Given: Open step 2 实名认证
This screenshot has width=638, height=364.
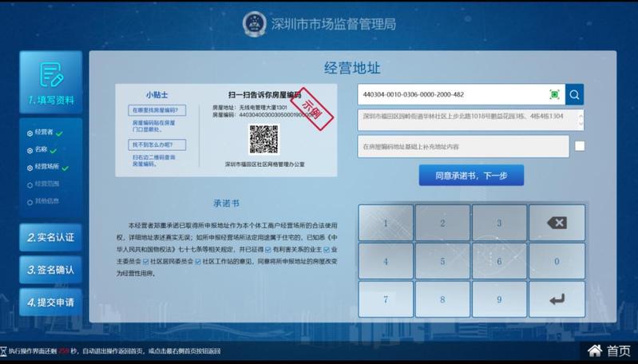Looking at the screenshot, I should click(x=51, y=237).
